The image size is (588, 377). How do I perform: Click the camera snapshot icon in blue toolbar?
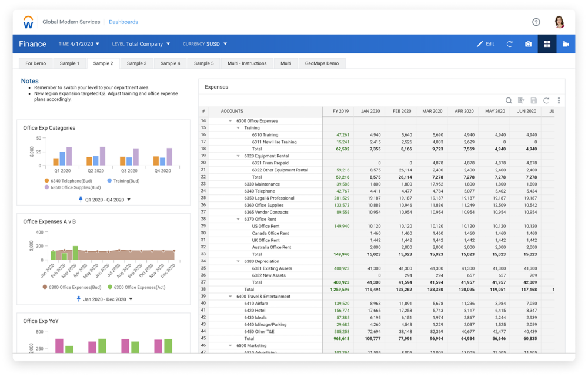pyautogui.click(x=528, y=44)
